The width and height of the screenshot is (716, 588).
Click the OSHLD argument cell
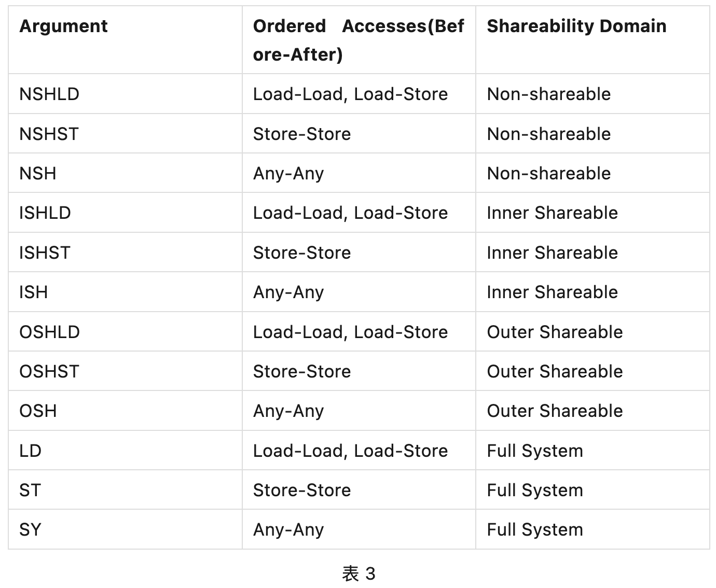[49, 332]
